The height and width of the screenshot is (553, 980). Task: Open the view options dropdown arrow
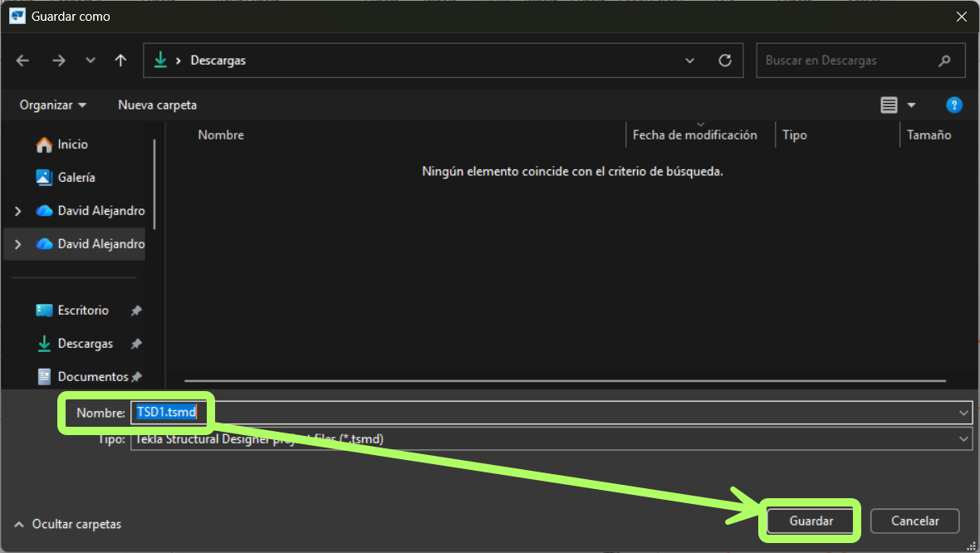(911, 105)
